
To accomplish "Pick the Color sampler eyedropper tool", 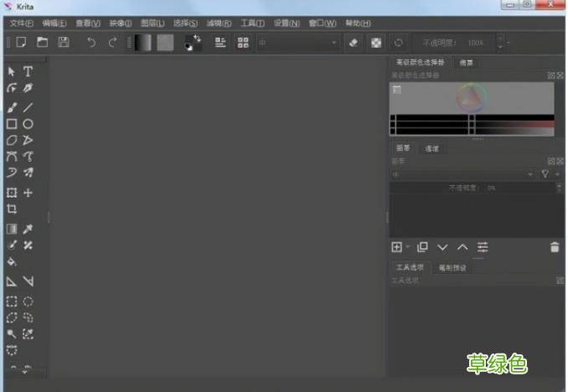I will point(28,229).
